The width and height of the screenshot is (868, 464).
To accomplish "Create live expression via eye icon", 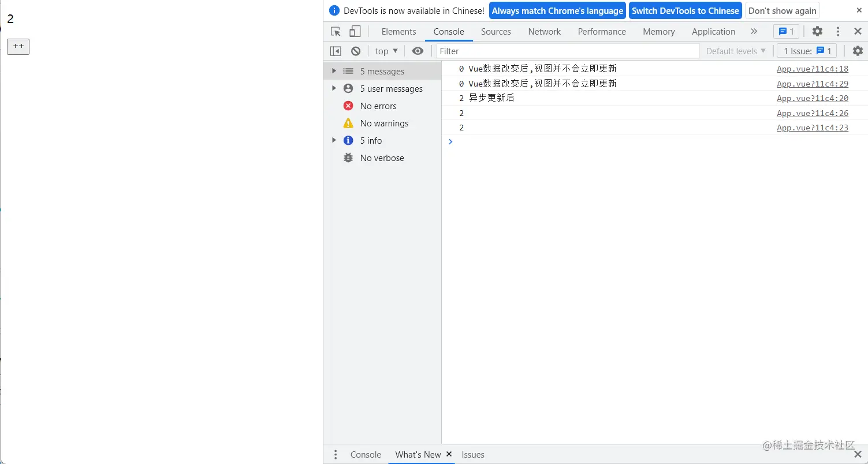I will pos(418,51).
